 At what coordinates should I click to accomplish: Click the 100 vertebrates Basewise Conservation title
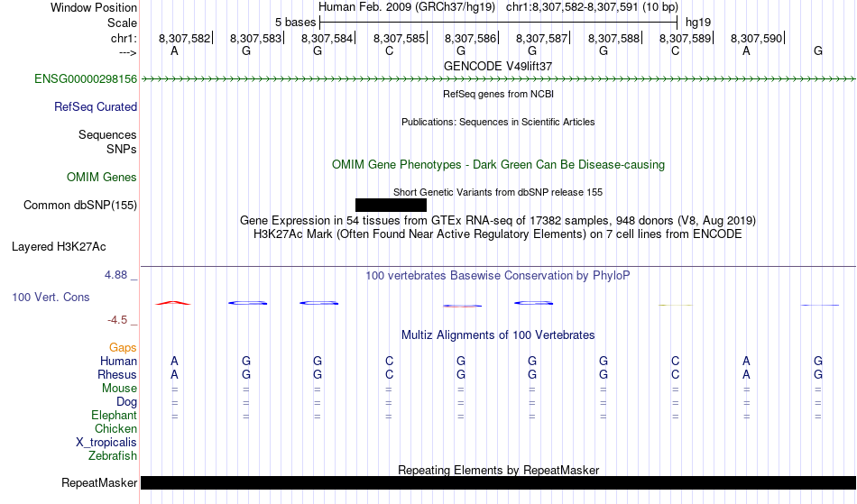[498, 276]
